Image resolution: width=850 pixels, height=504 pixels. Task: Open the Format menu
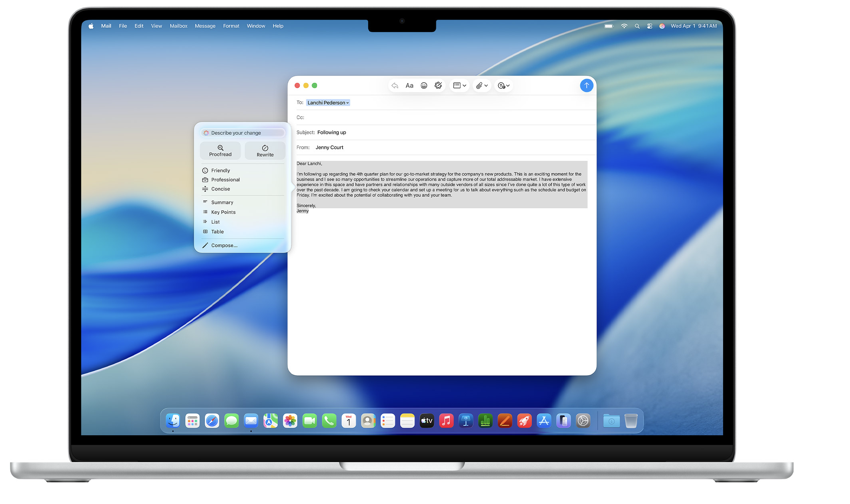(231, 26)
